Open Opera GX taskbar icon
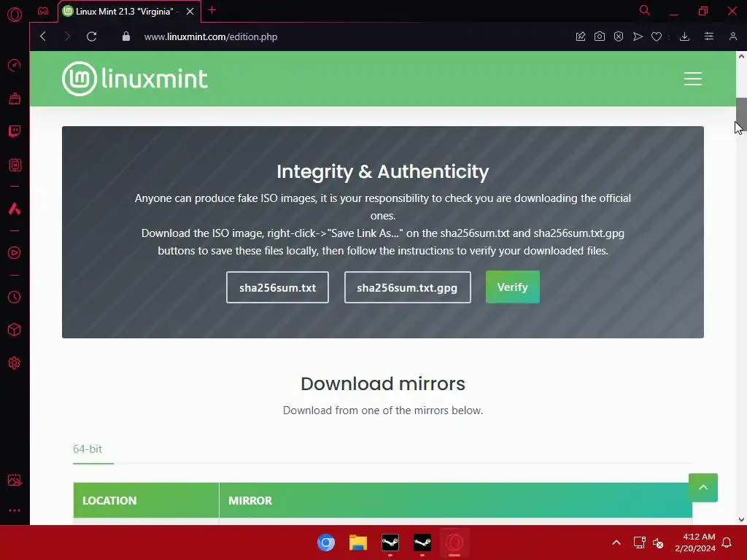 [454, 542]
